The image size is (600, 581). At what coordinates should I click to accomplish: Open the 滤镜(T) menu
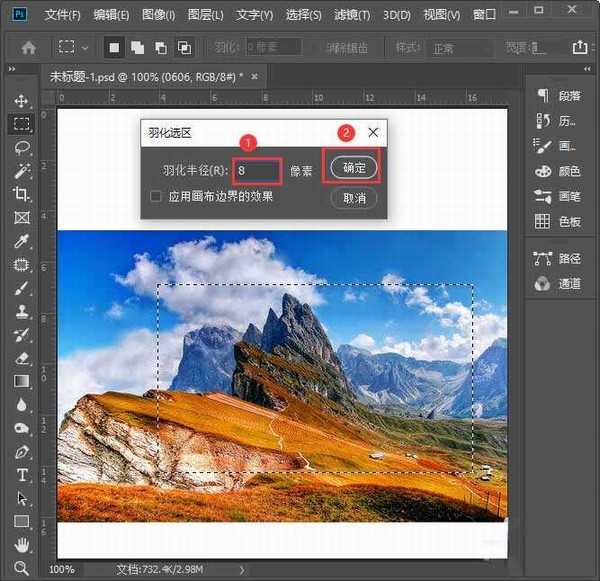tap(350, 15)
